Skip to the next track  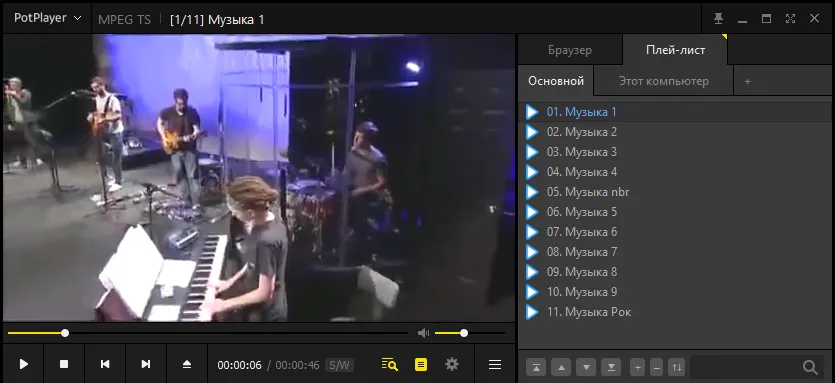click(x=146, y=364)
